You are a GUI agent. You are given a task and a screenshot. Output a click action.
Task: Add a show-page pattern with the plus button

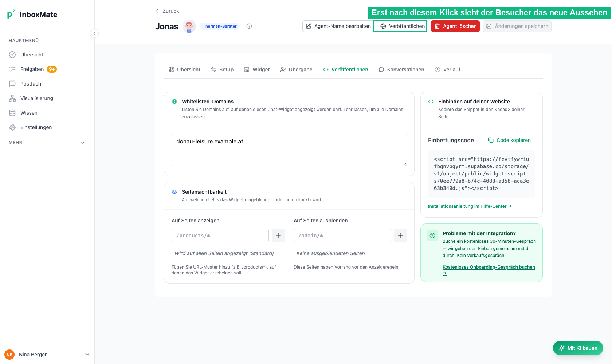[278, 236]
